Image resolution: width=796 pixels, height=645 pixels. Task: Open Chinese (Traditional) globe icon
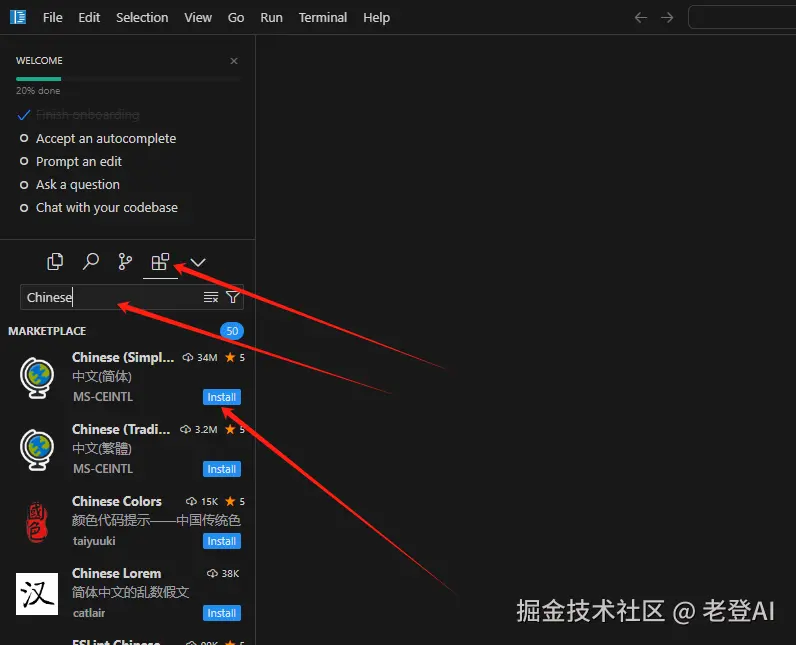pyautogui.click(x=37, y=450)
